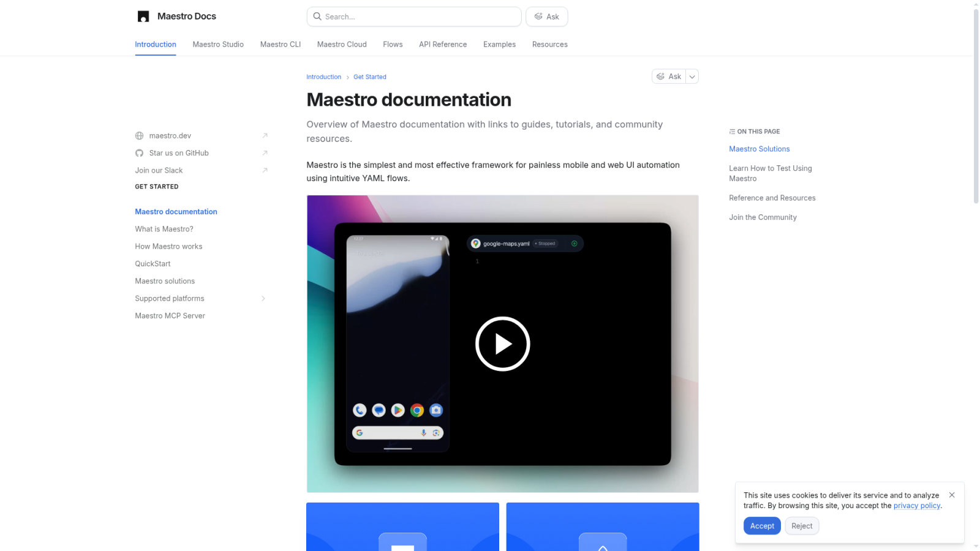The height and width of the screenshot is (551, 980).
Task: Open the globe icon beside maestro.dev
Action: (140, 136)
